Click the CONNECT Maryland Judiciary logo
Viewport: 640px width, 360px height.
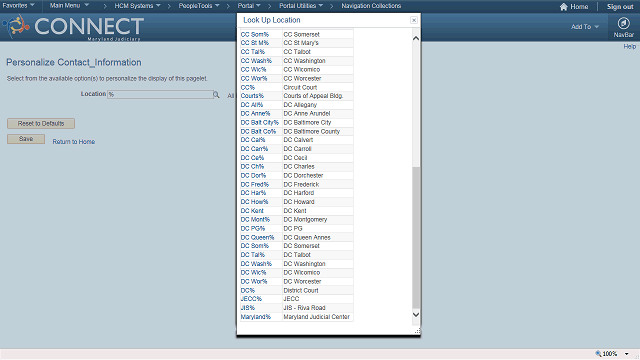(x=73, y=27)
